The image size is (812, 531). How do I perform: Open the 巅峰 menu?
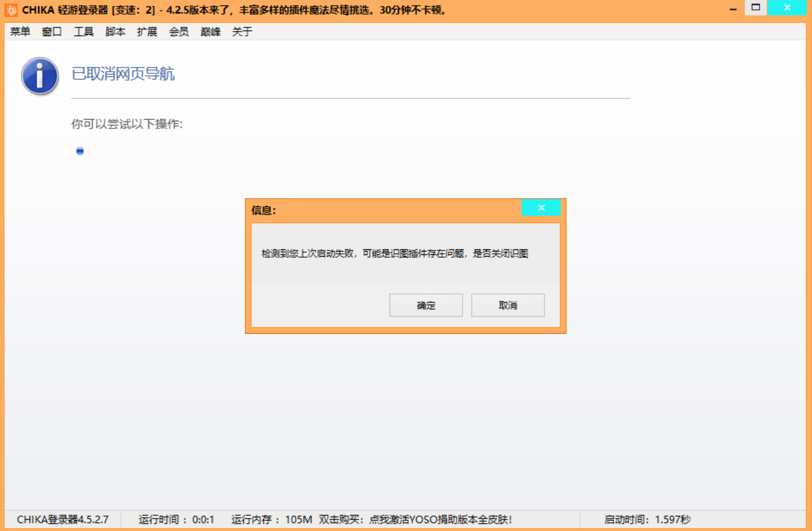(x=210, y=32)
